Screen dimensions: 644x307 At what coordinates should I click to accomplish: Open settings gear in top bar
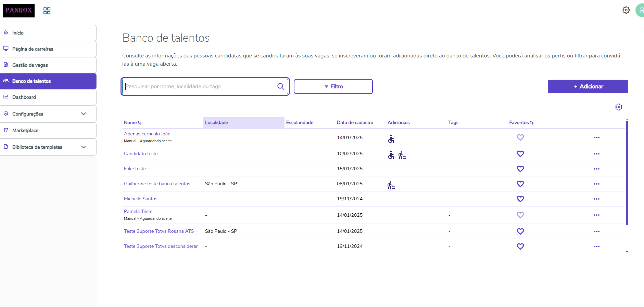pos(626,10)
